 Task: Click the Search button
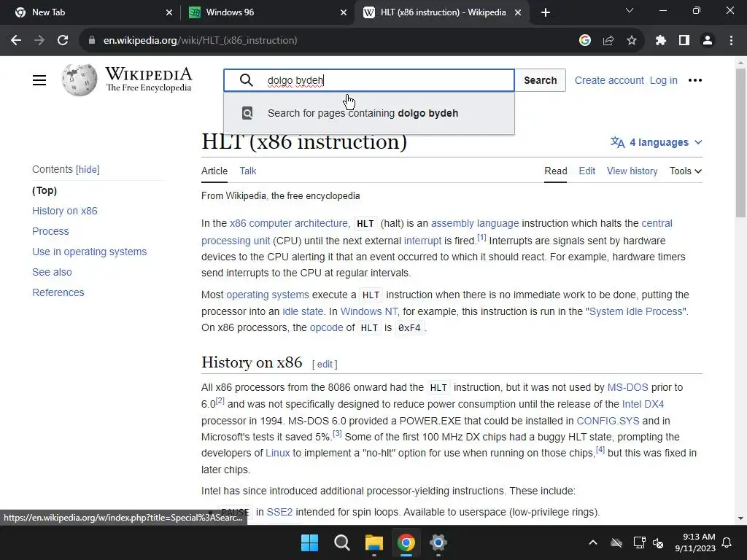pos(541,80)
